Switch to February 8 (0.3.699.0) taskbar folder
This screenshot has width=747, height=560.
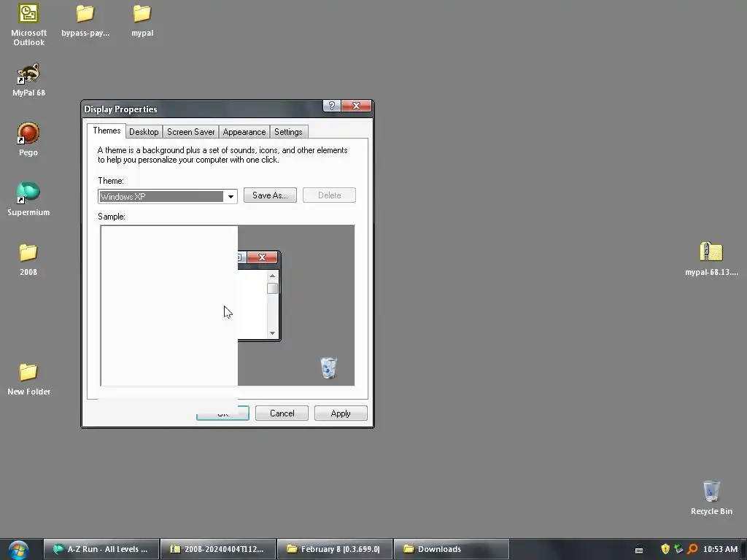(x=335, y=549)
